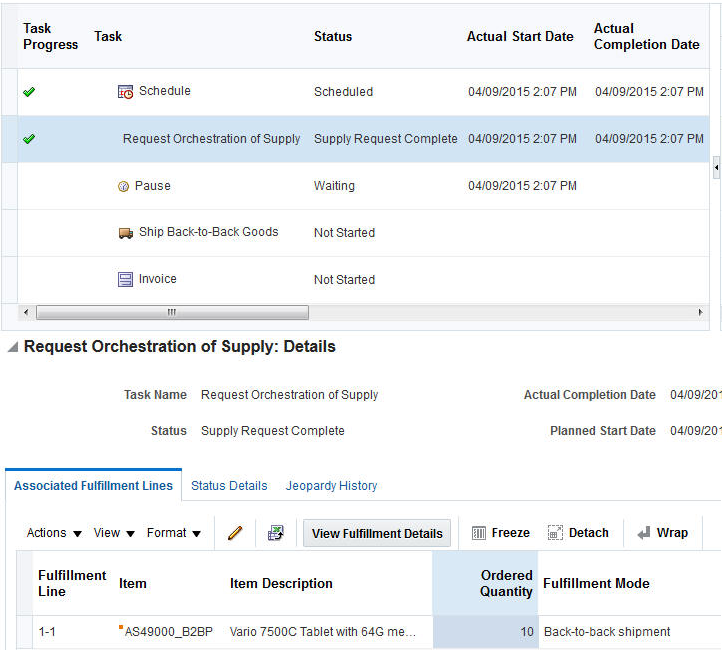Open the View dropdown menu
The width and height of the screenshot is (723, 652).
click(x=114, y=533)
